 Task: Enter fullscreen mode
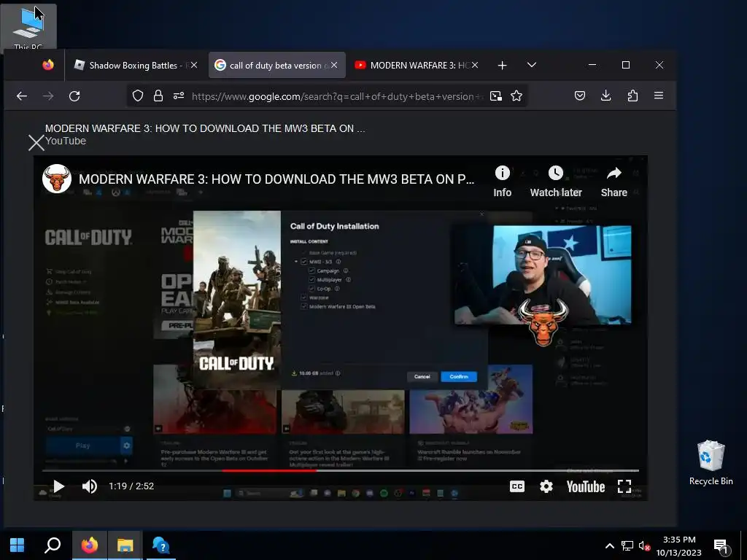[x=624, y=486]
